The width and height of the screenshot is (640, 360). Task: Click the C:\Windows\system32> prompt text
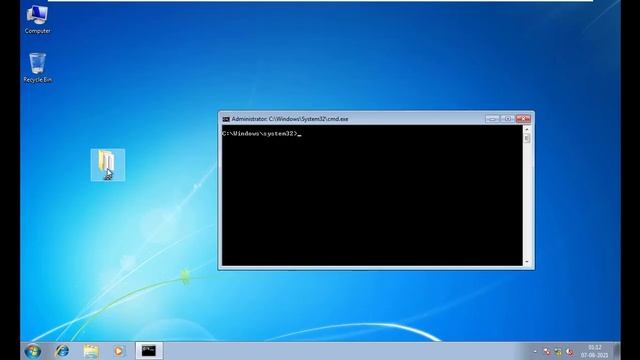(260, 133)
